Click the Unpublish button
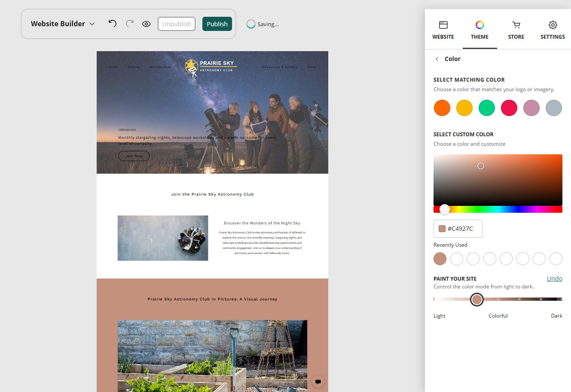Viewport: 571px width, 392px height. click(x=177, y=24)
